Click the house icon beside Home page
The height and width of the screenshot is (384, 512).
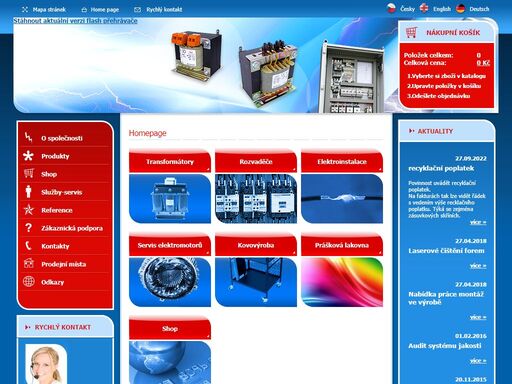84,10
